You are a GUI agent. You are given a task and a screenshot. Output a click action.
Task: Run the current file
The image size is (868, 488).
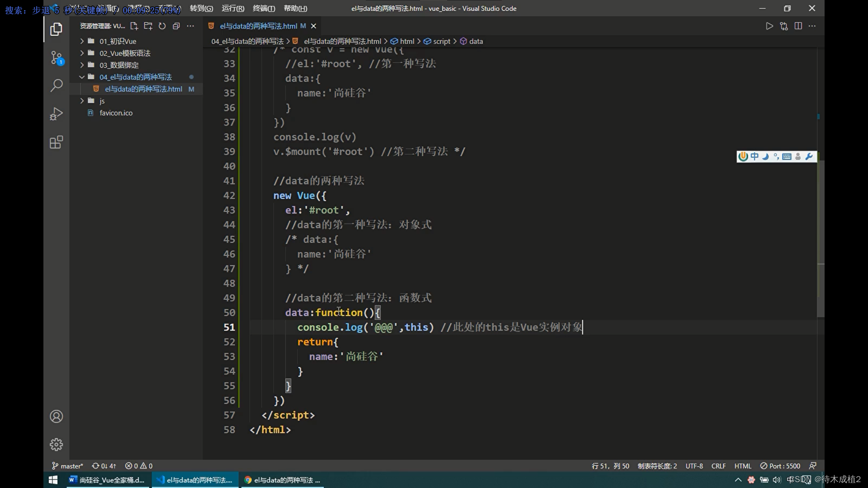coord(769,26)
